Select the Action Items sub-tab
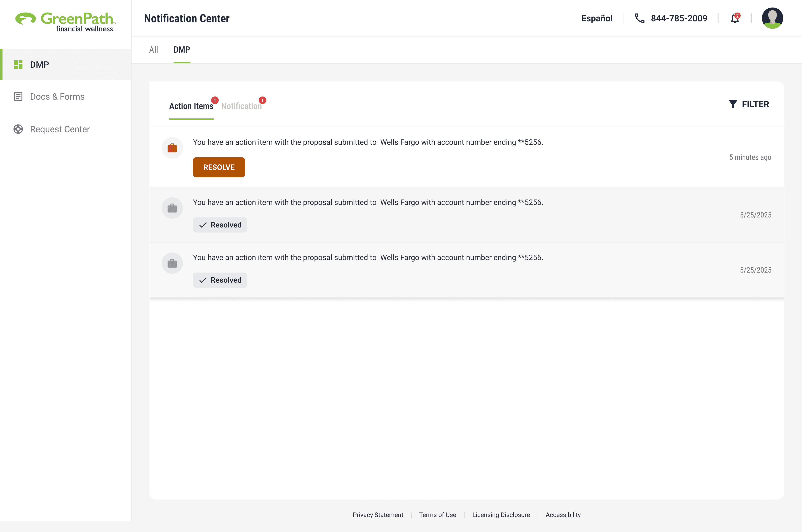This screenshot has height=532, width=802. tap(191, 106)
